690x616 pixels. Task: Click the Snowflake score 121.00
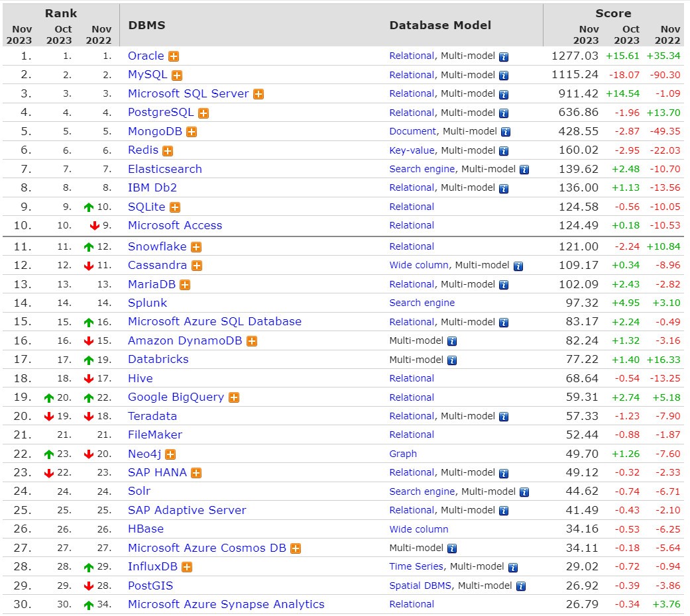578,246
